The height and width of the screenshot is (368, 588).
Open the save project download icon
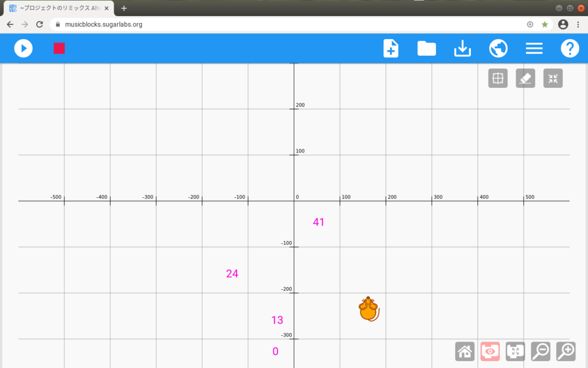click(462, 48)
